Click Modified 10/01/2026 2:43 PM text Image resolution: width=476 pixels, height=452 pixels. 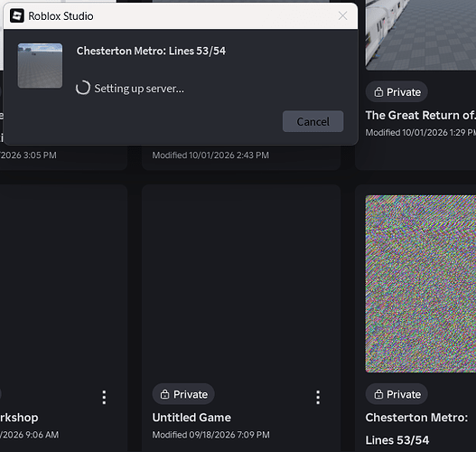point(210,155)
